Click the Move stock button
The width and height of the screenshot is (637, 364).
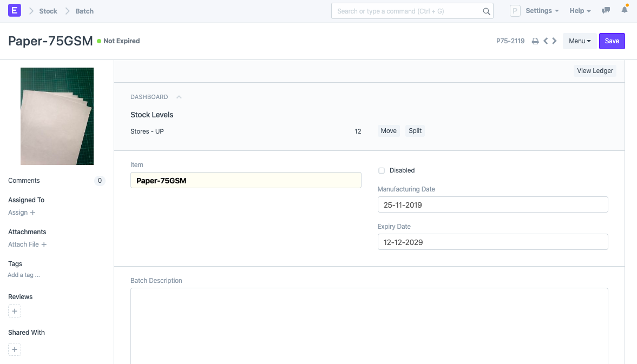click(389, 131)
